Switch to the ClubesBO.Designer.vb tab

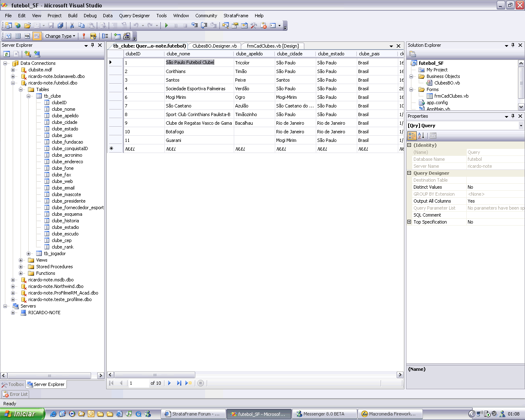pos(214,46)
